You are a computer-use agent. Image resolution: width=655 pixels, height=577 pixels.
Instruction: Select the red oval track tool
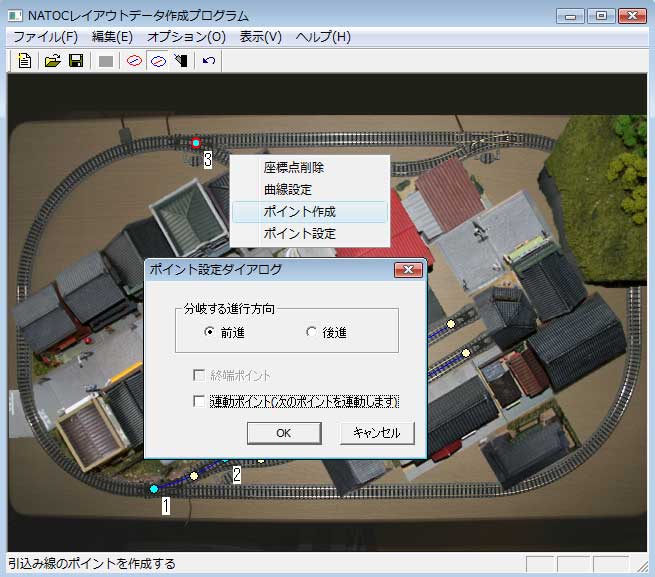click(134, 61)
